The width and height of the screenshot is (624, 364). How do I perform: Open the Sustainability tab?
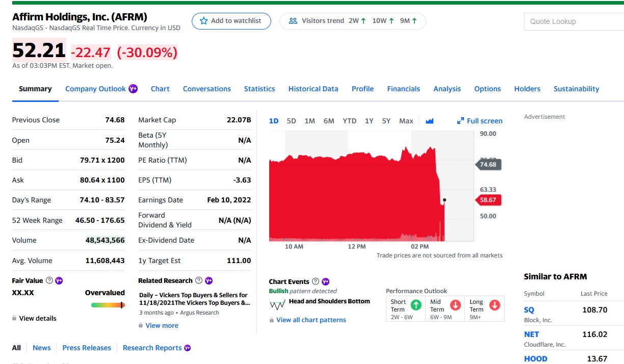(577, 89)
